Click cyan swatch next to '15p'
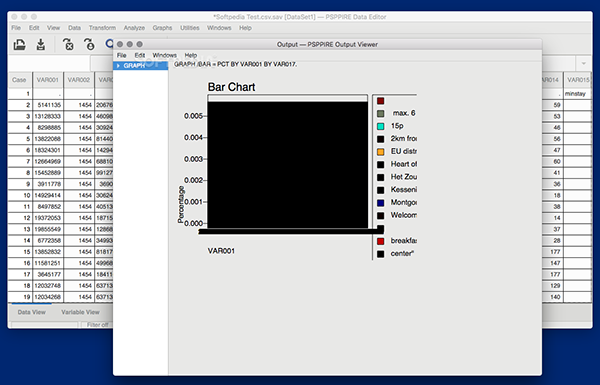Viewport: 600px width, 385px height. (x=380, y=126)
